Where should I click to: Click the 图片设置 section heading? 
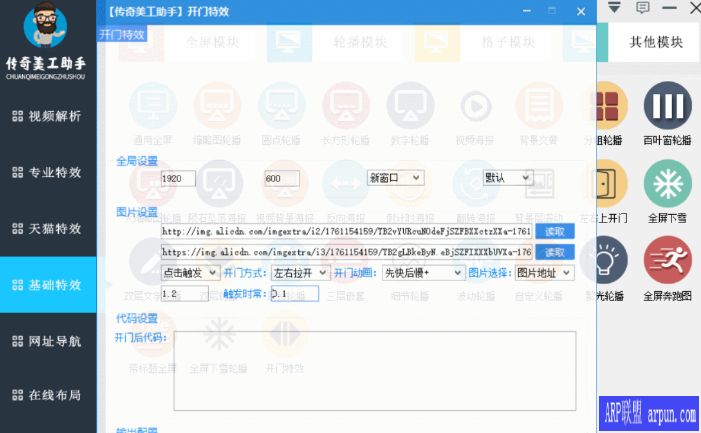point(137,212)
